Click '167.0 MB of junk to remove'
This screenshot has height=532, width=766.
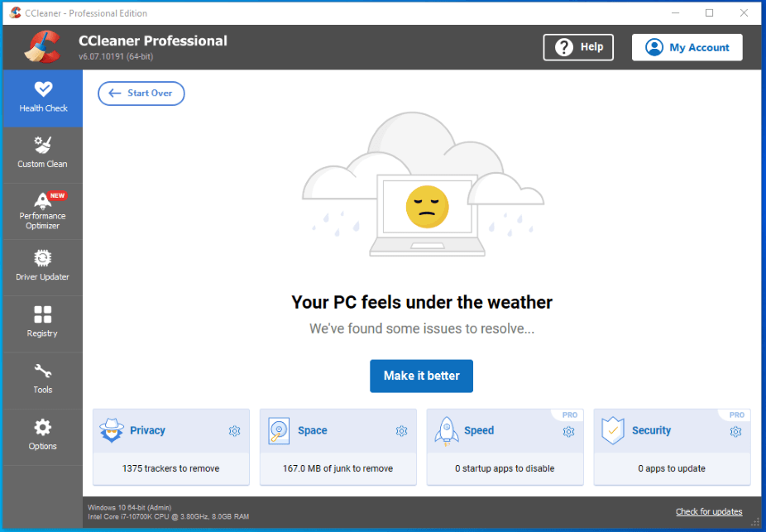[x=338, y=468]
